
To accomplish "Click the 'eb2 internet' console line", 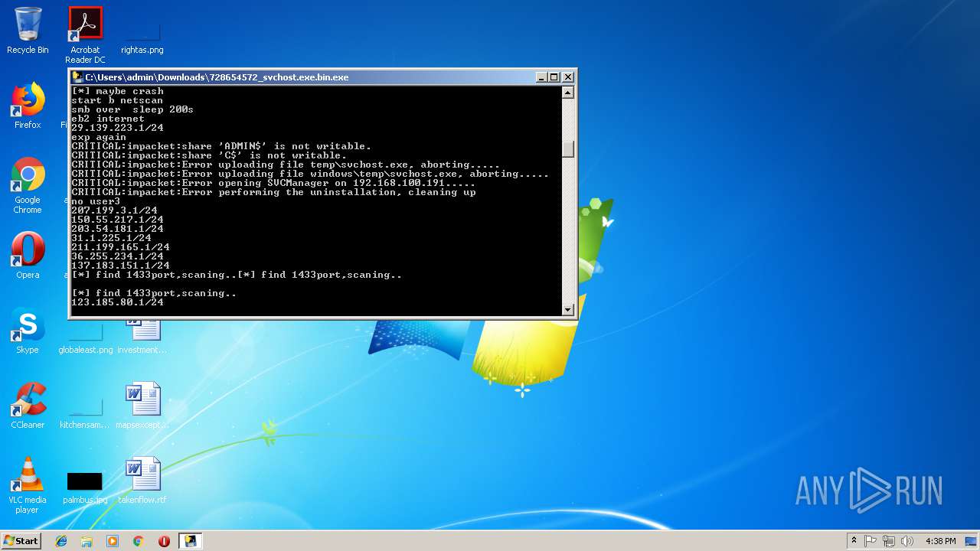I will point(108,119).
